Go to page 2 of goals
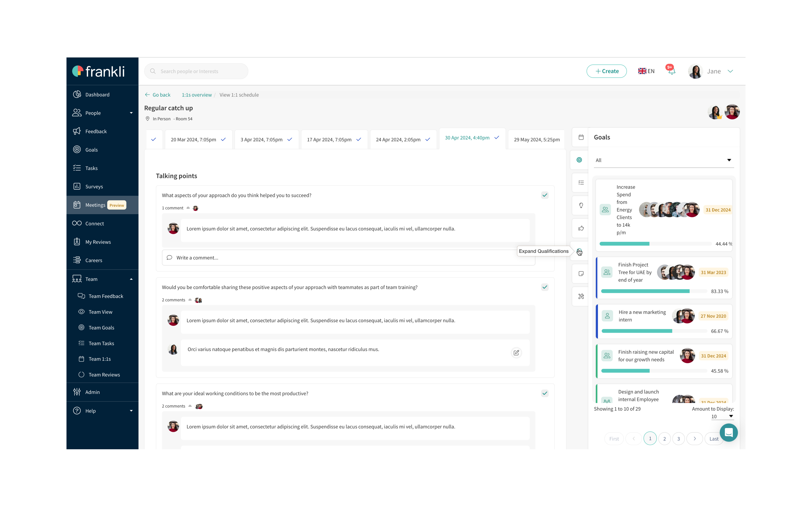Image resolution: width=812 pixels, height=506 pixels. 664,439
